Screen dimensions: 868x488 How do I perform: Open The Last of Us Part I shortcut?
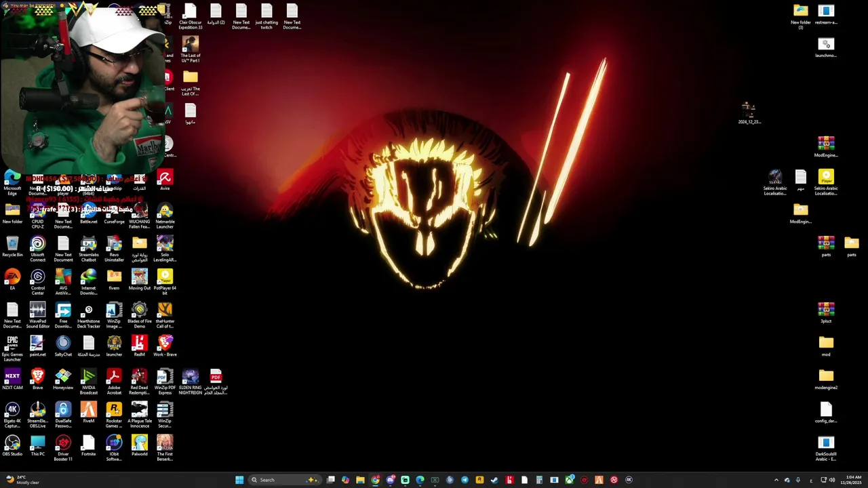pos(191,50)
